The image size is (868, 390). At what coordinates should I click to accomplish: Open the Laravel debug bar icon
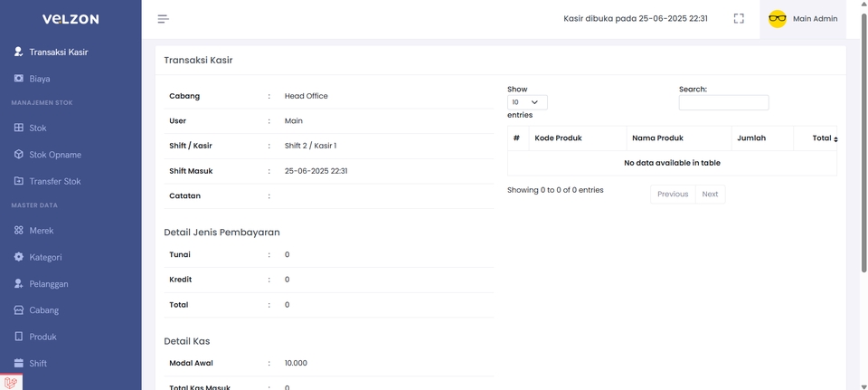11,382
